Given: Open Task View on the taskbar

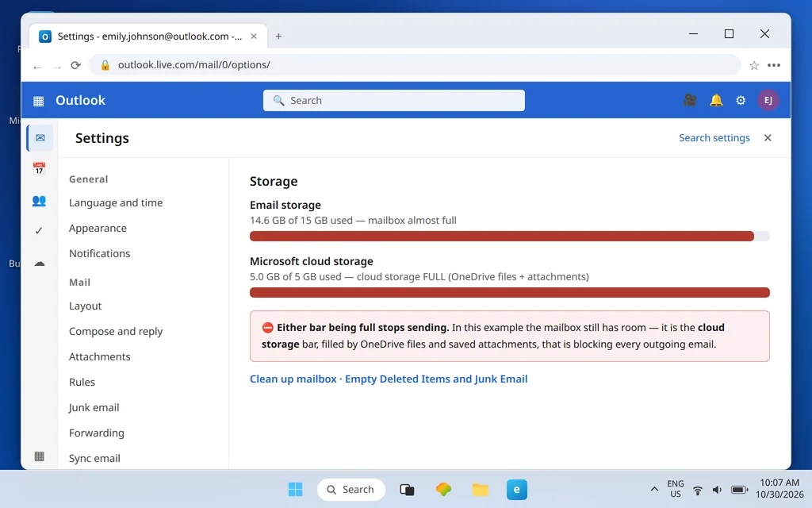Looking at the screenshot, I should coord(407,489).
